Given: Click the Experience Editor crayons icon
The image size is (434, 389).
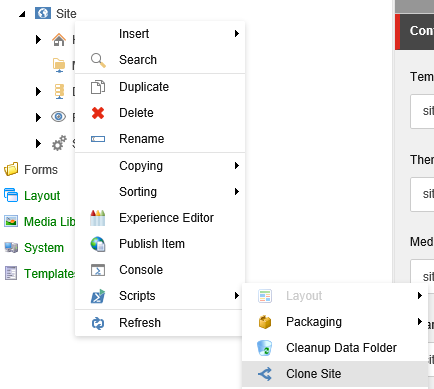Looking at the screenshot, I should 98,218.
